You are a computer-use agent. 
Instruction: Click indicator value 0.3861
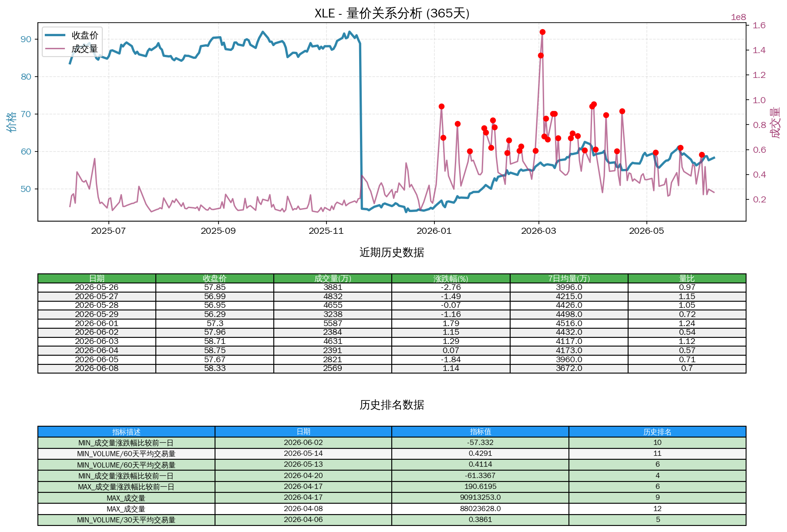click(x=481, y=520)
